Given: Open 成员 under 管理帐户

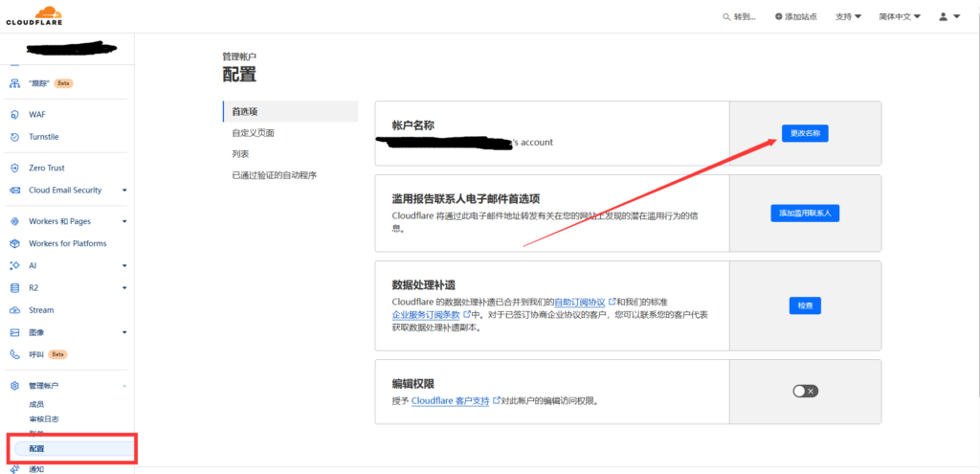Looking at the screenshot, I should click(36, 405).
